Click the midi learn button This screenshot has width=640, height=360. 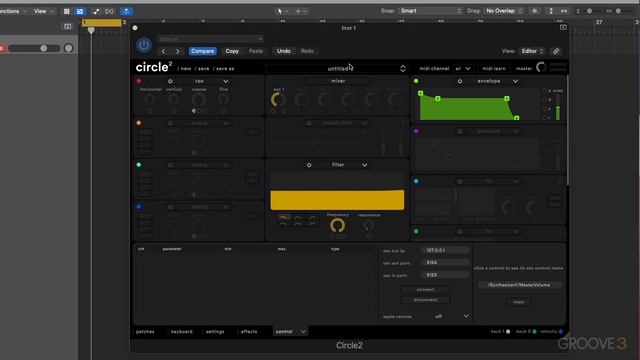[x=493, y=69]
